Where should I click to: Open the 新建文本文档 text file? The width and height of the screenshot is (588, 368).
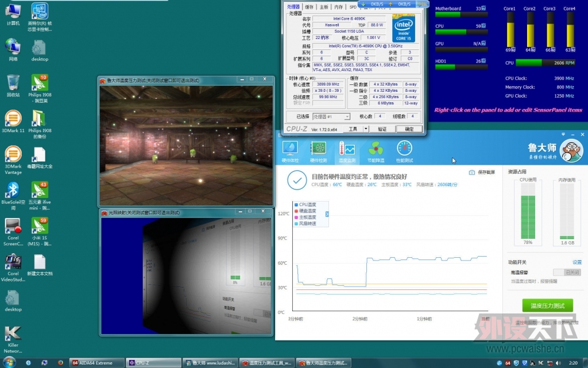[40, 265]
